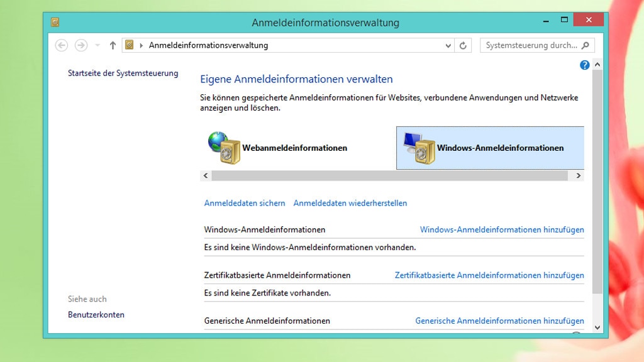Click the vertical scrollbar thumb
Screen dimensions: 644x362
[597, 182]
